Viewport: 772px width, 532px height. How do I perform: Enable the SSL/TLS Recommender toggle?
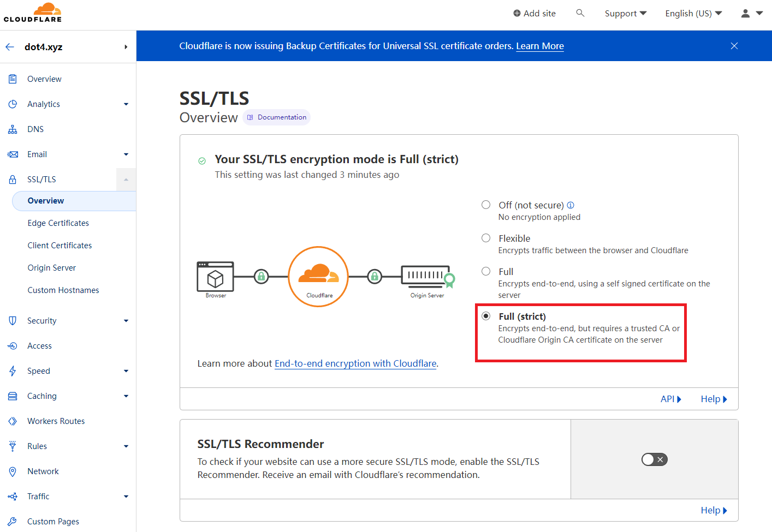point(655,459)
